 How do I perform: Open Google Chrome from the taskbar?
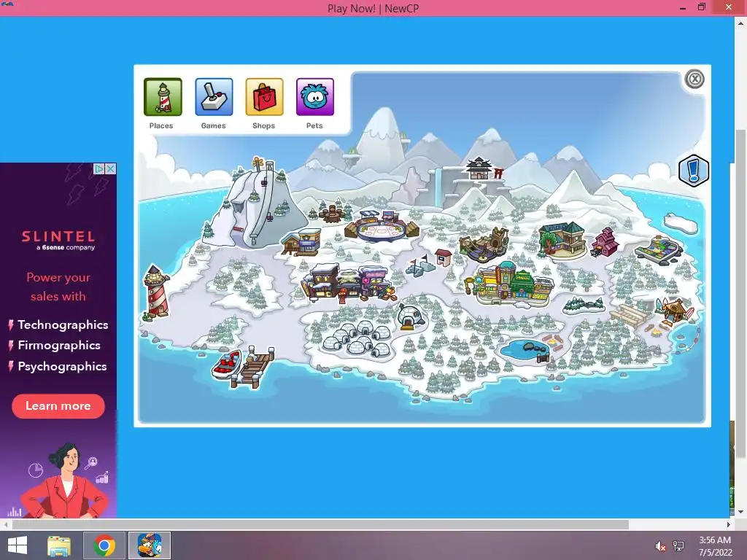coord(104,545)
